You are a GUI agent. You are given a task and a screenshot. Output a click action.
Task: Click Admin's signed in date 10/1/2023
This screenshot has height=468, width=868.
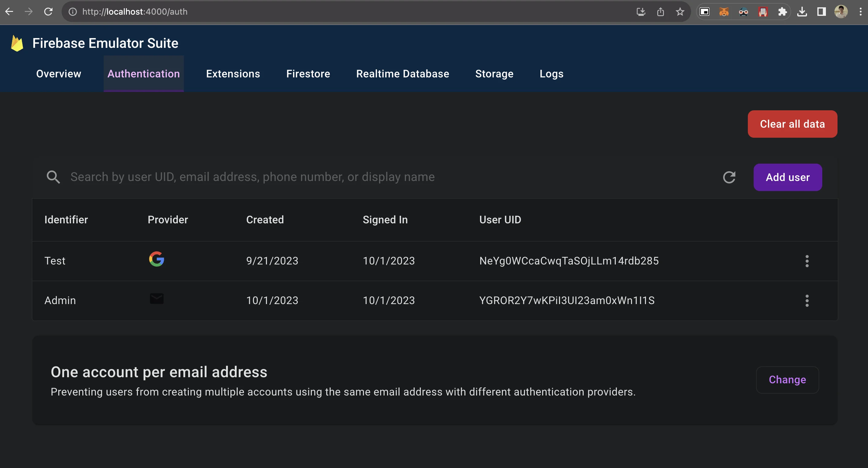pos(389,300)
